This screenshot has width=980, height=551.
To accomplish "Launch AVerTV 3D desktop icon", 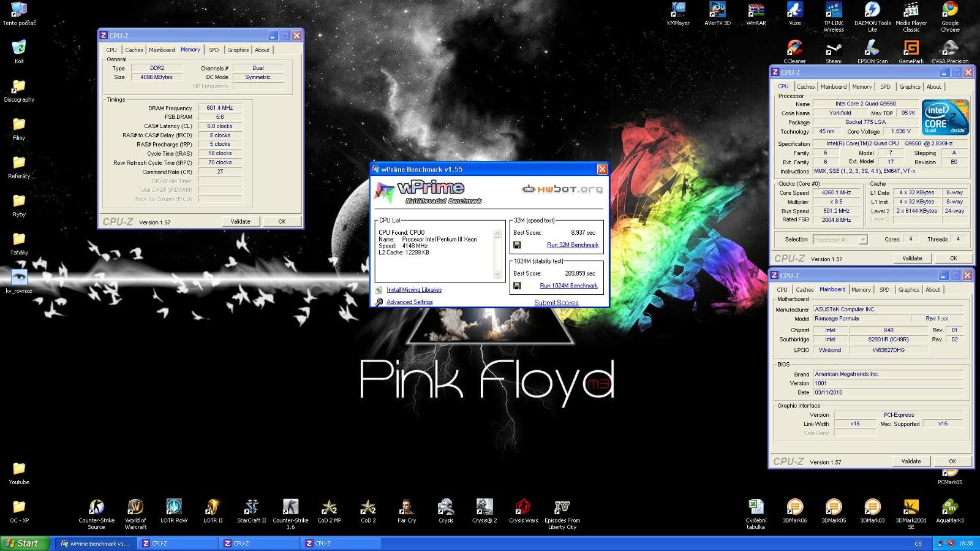I will click(x=717, y=14).
